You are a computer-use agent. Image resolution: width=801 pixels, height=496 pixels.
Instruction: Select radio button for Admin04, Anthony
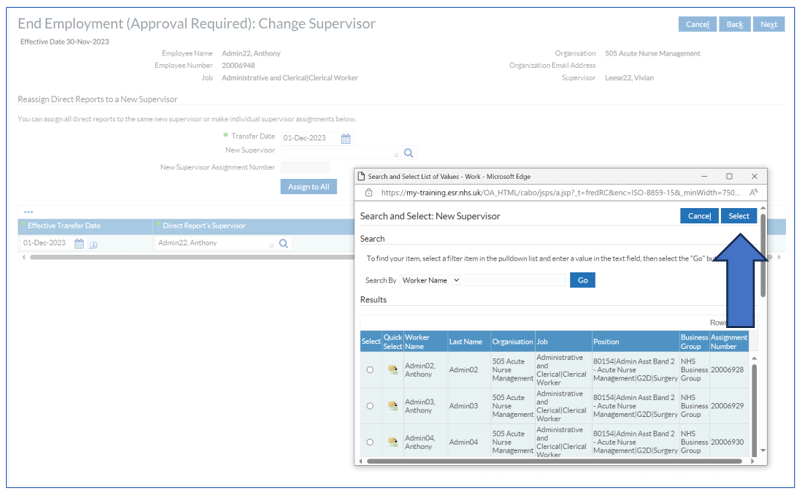tap(370, 442)
